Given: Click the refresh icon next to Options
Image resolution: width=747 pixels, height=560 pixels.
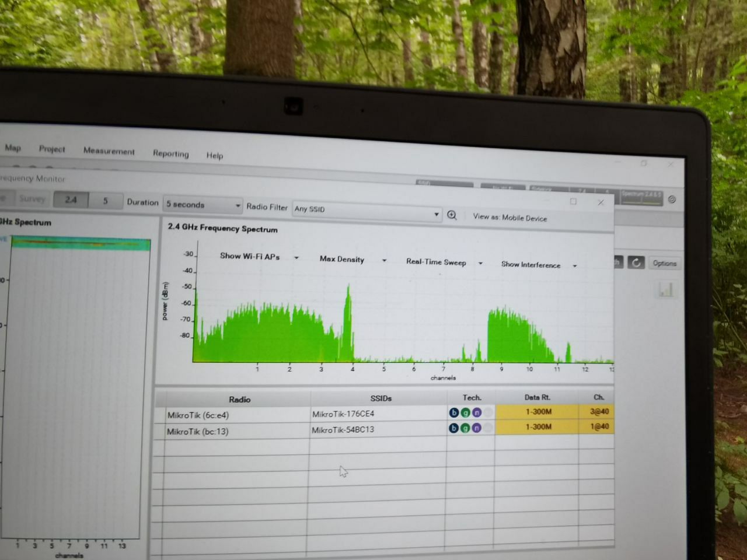Looking at the screenshot, I should point(636,262).
